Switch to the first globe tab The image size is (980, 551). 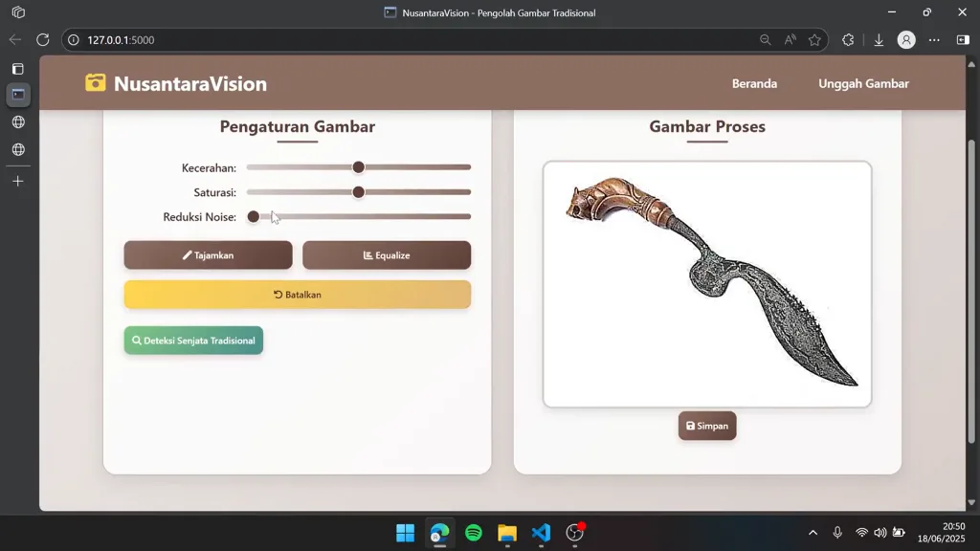[18, 121]
